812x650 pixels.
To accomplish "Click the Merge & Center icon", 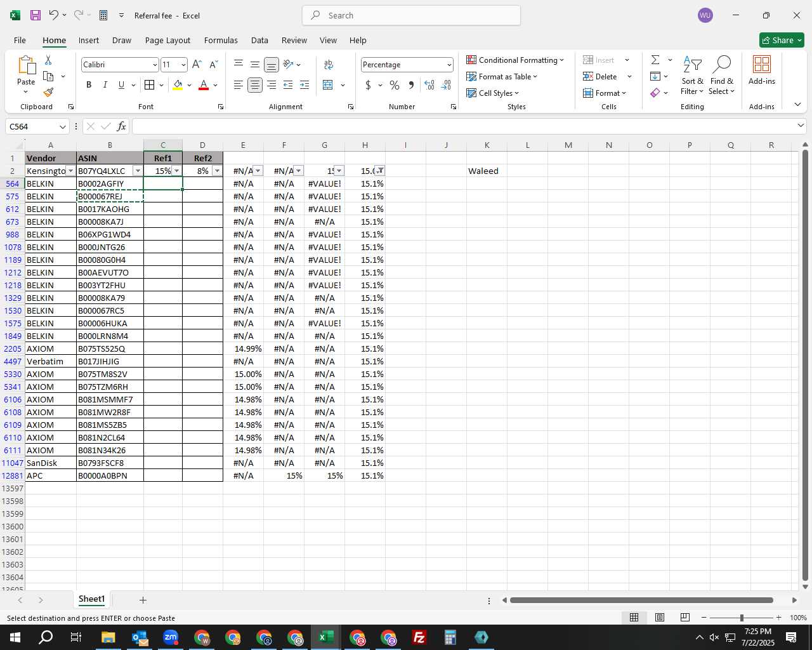I will coord(328,84).
